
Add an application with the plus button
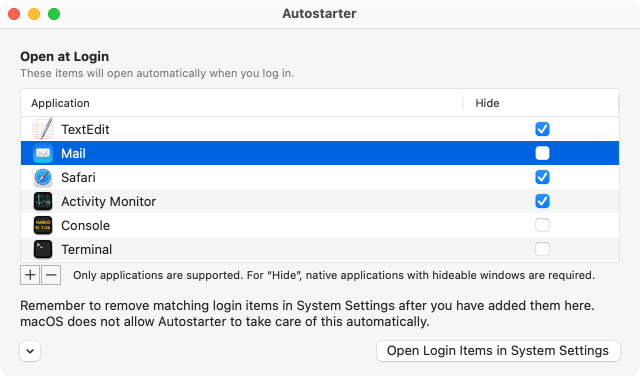point(30,275)
